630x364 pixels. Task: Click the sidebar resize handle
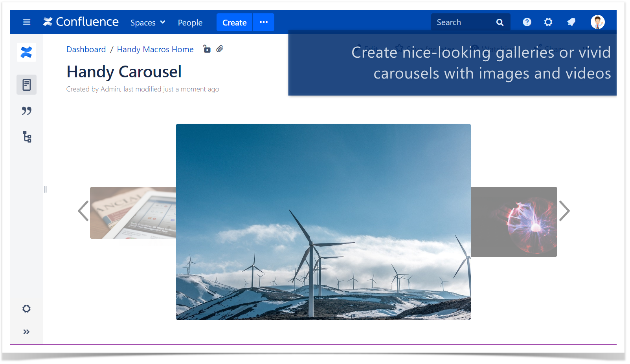tap(45, 189)
